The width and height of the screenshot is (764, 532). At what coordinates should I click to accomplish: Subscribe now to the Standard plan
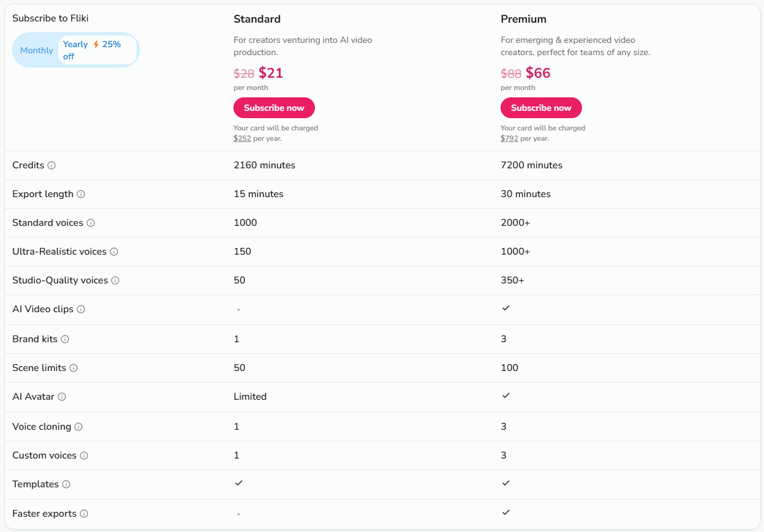(x=274, y=108)
